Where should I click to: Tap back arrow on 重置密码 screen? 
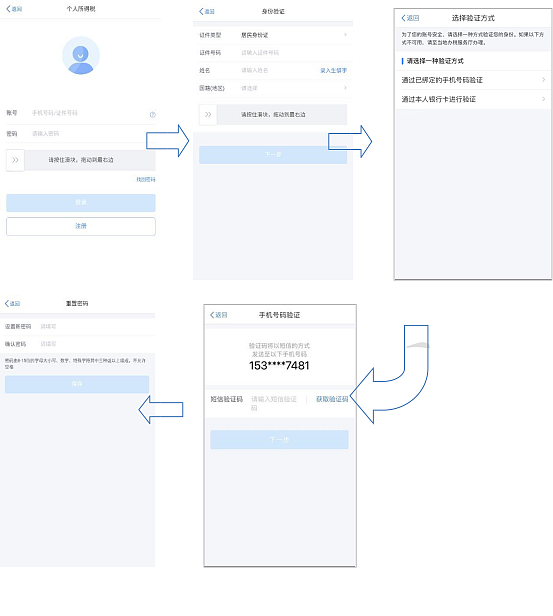coord(12,303)
